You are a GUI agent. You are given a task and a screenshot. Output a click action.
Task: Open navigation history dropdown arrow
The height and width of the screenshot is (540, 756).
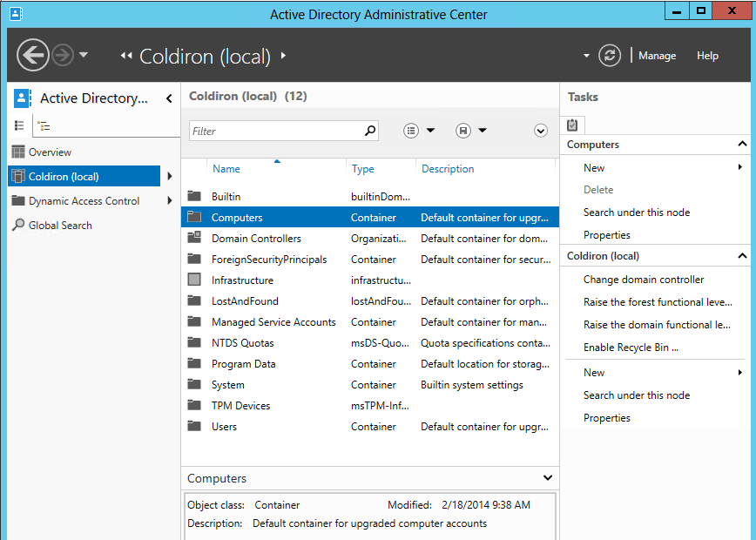coord(84,55)
